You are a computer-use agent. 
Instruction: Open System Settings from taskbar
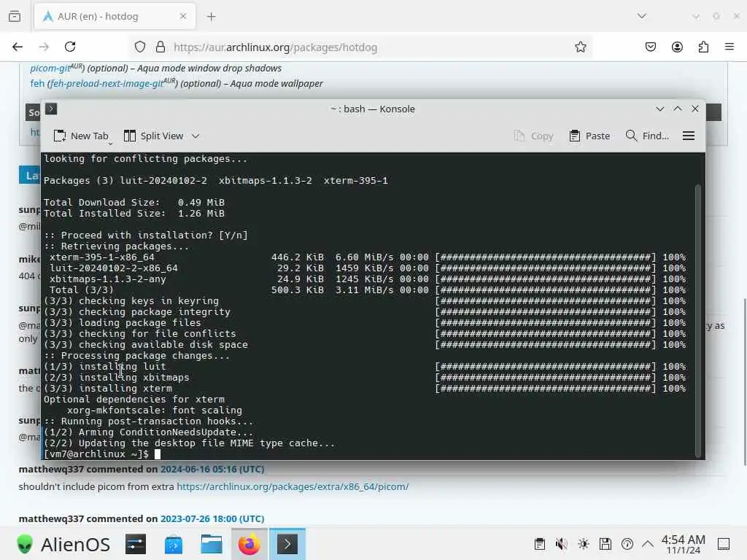coord(136,544)
